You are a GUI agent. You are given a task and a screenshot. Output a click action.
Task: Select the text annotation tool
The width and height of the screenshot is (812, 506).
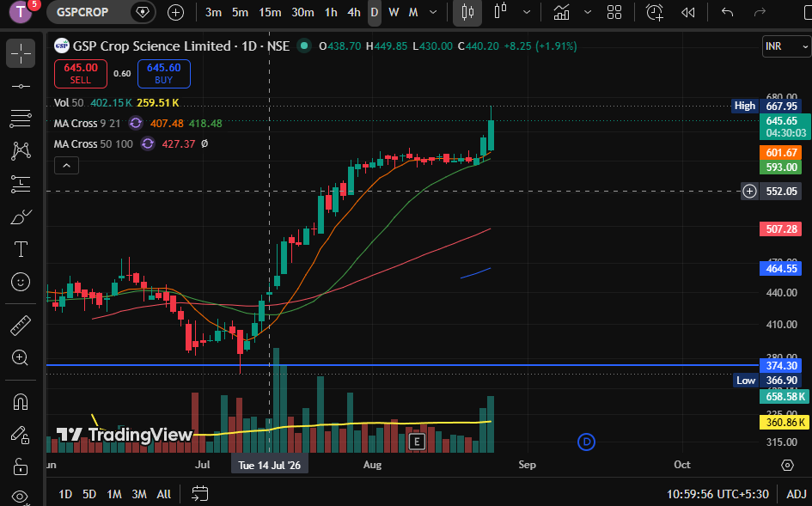click(x=21, y=250)
